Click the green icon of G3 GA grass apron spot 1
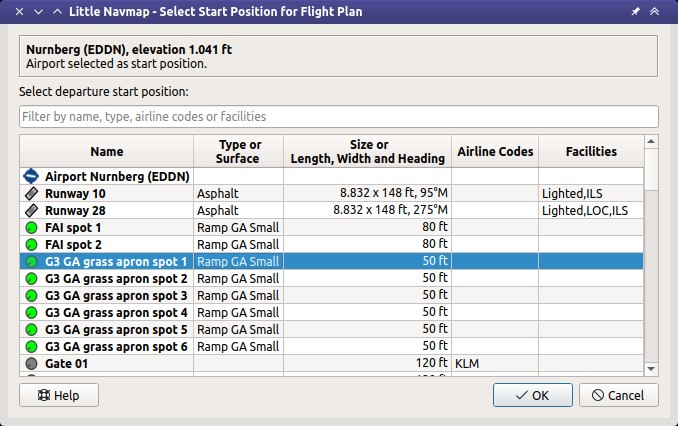The image size is (678, 426). pyautogui.click(x=31, y=262)
